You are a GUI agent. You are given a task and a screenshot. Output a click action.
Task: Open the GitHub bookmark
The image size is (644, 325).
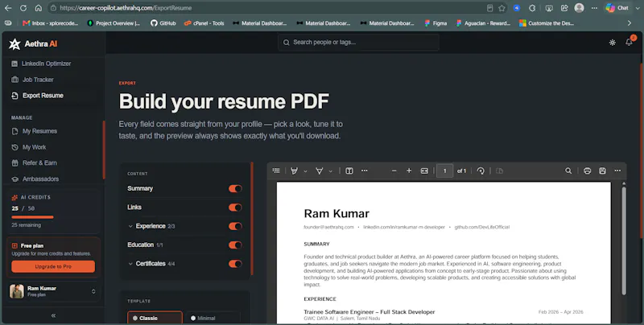point(163,23)
